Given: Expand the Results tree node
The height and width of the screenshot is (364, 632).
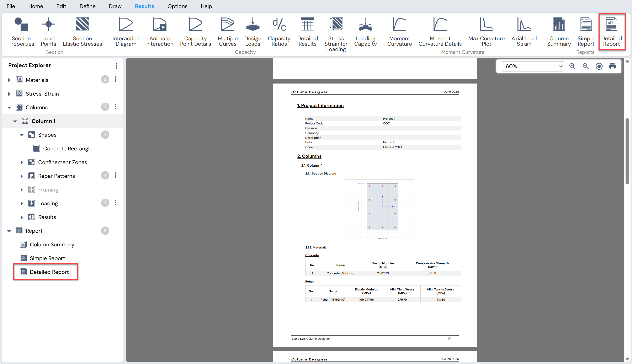Looking at the screenshot, I should 21,218.
